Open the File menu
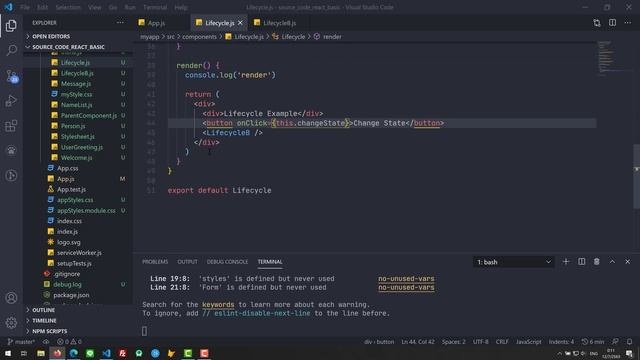 click(25, 7)
